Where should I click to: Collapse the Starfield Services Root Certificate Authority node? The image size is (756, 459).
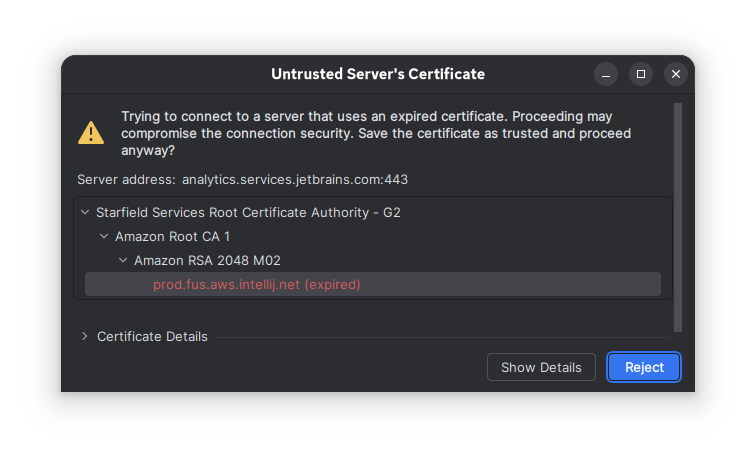(85, 212)
